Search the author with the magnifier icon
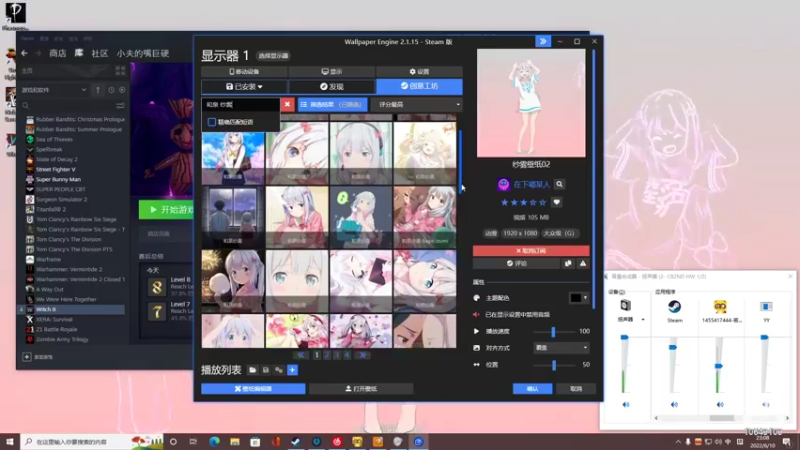The width and height of the screenshot is (800, 450). [x=559, y=184]
